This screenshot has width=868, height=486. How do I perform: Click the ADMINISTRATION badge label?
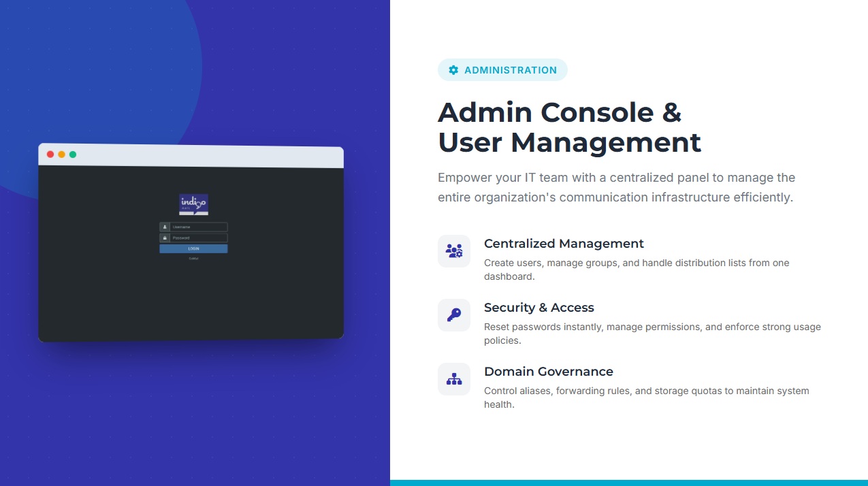[x=510, y=70]
